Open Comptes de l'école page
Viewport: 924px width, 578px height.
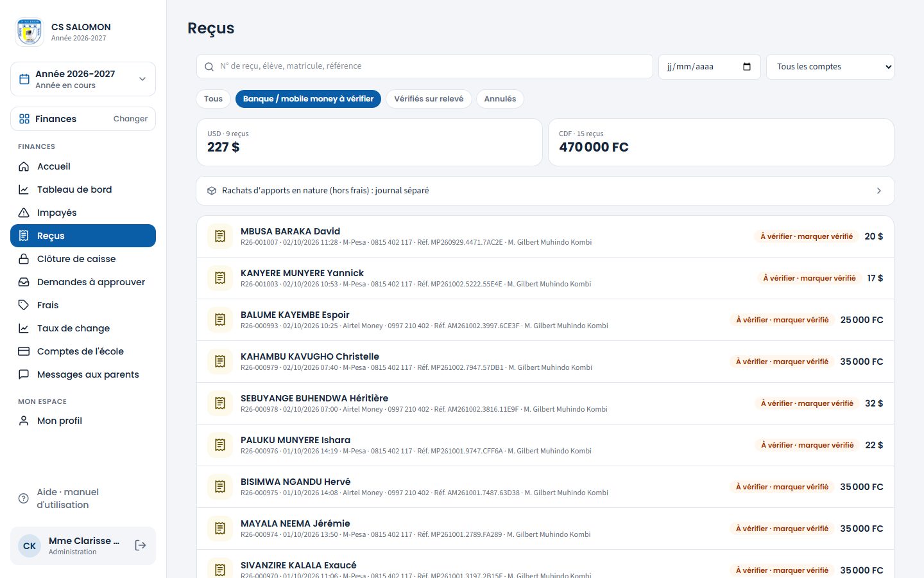(83, 351)
